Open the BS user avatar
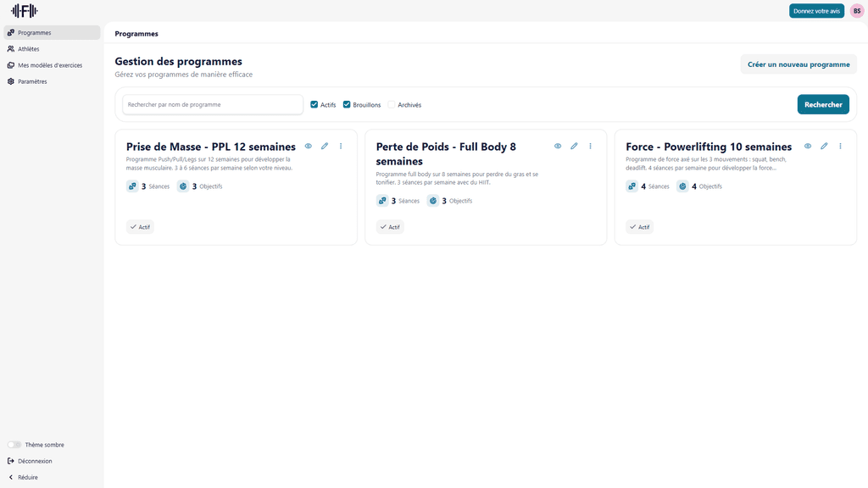This screenshot has width=868, height=488. point(857,11)
